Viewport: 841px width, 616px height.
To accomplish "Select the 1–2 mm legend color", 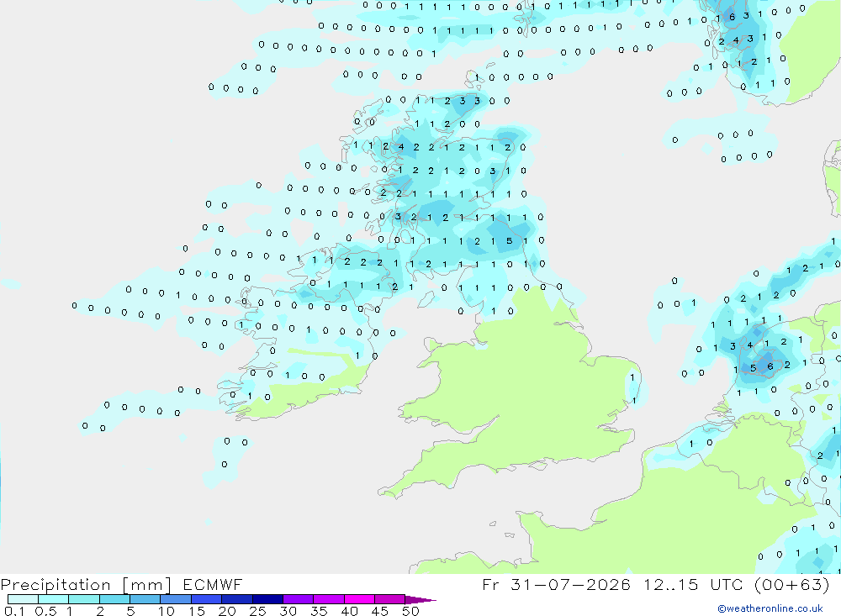I will (x=83, y=599).
